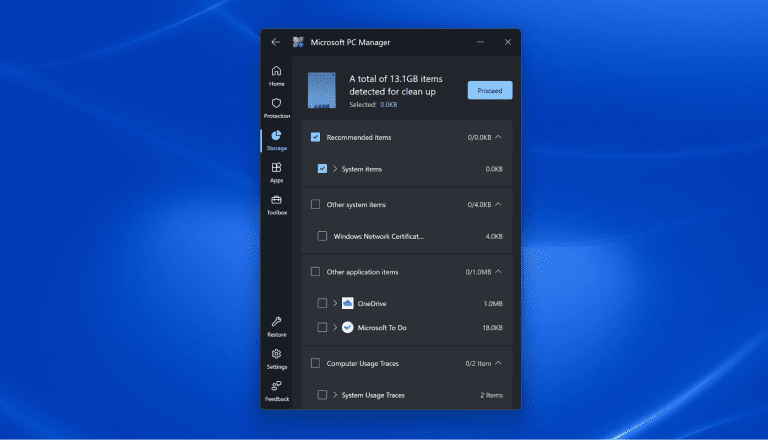Expand the System items sub-list
Viewport: 768px width, 440px height.
click(x=335, y=169)
